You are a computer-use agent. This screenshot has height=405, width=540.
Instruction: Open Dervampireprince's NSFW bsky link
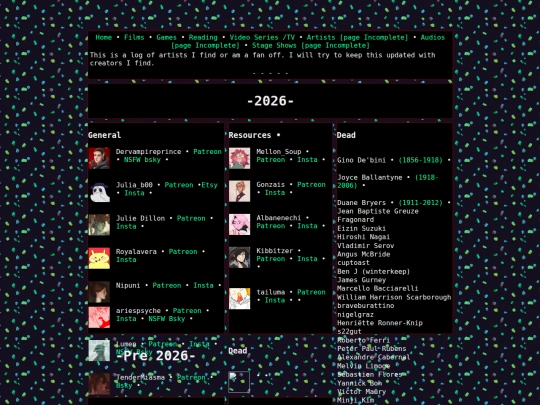pyautogui.click(x=142, y=160)
